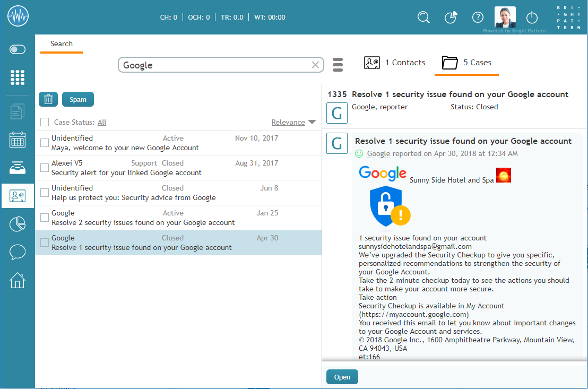Click the 'Aug 31, 2017' date in list
Screen dimensions: 588x389
(257, 163)
